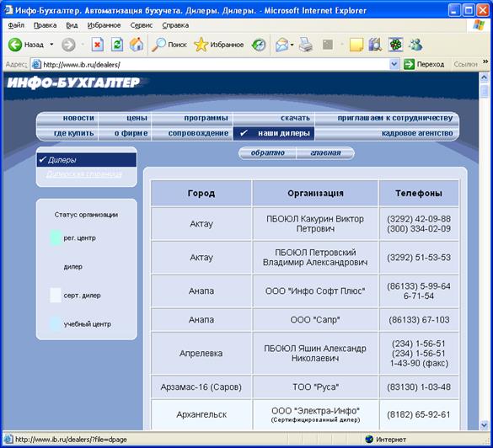
Task: Click the рег. центр color swatch
Action: 56,237
